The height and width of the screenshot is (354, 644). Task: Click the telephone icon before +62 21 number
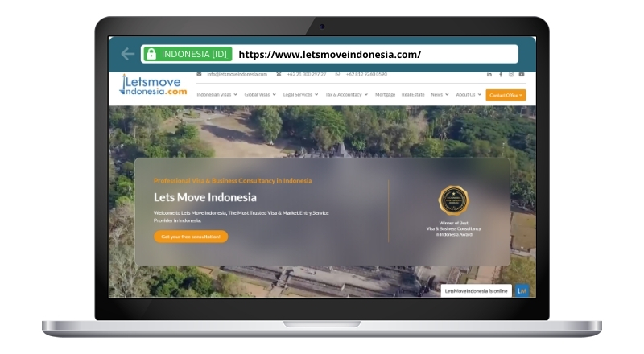pos(279,74)
